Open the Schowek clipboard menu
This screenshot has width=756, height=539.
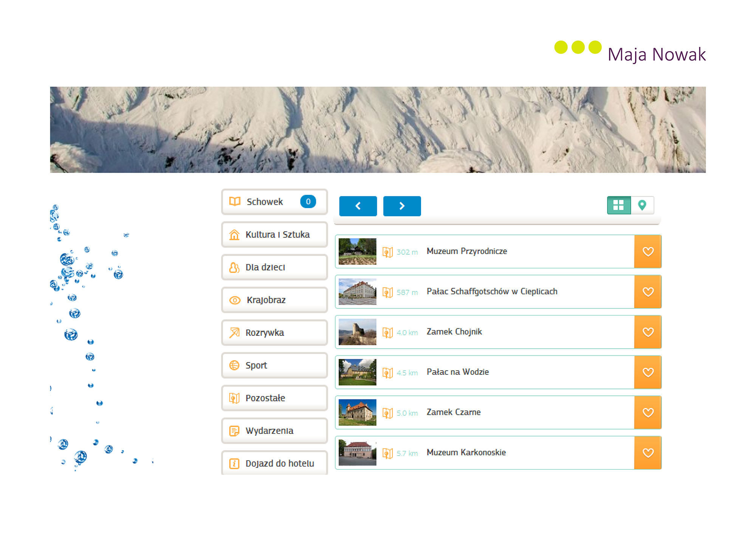pyautogui.click(x=274, y=202)
